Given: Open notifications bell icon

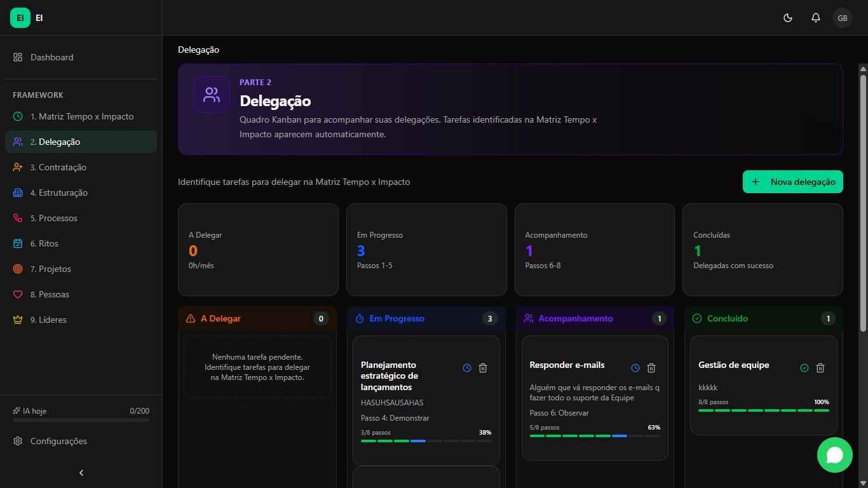Looking at the screenshot, I should [x=816, y=18].
